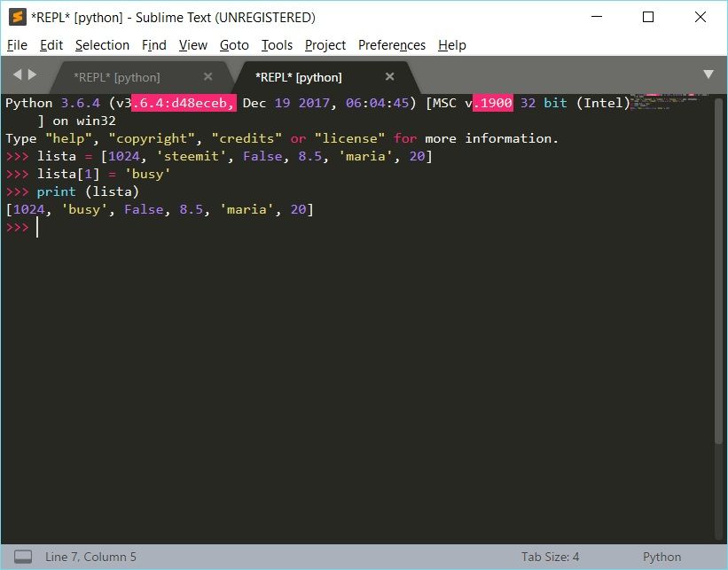The height and width of the screenshot is (570, 728).
Task: Click the highlighted '.1900' version text
Action: tap(493, 103)
